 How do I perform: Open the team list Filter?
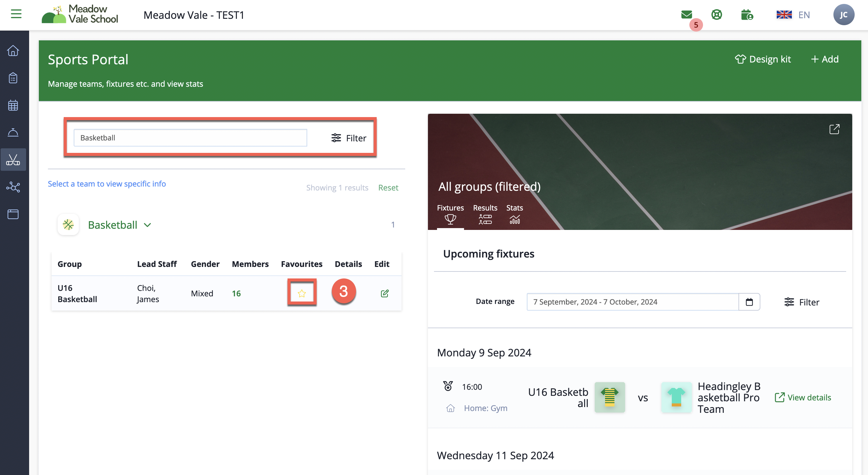coord(349,138)
